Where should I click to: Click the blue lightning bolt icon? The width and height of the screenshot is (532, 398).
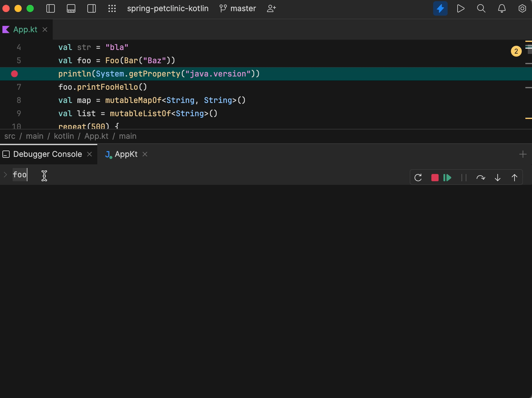tap(440, 8)
